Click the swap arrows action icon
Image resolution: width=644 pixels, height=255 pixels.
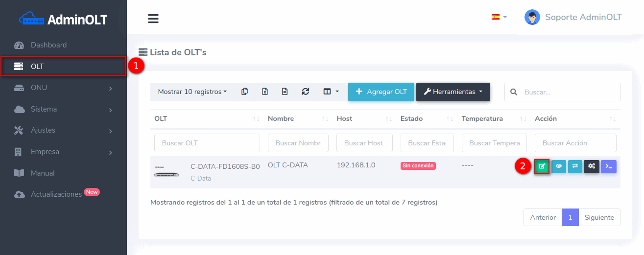coord(575,166)
